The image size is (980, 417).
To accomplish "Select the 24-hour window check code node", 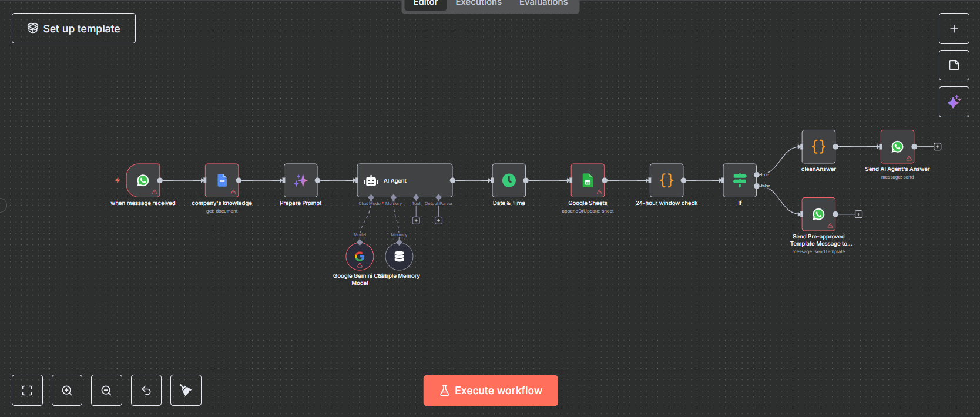I will pos(666,180).
